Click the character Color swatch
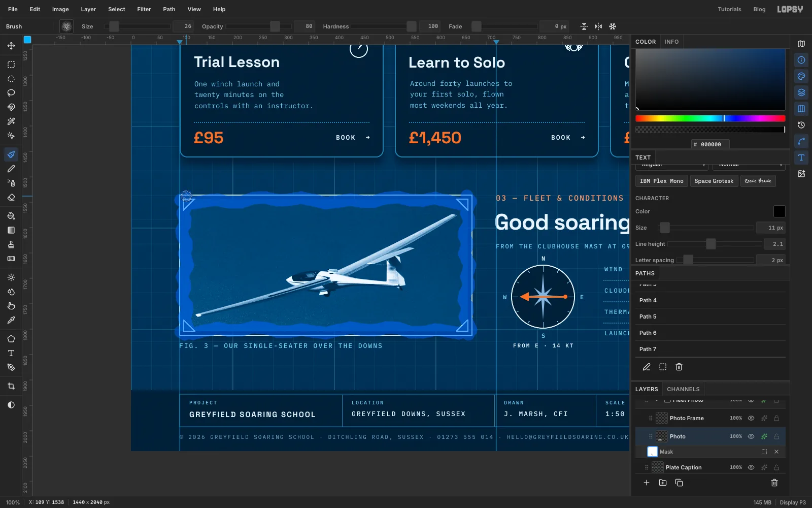 tap(779, 211)
